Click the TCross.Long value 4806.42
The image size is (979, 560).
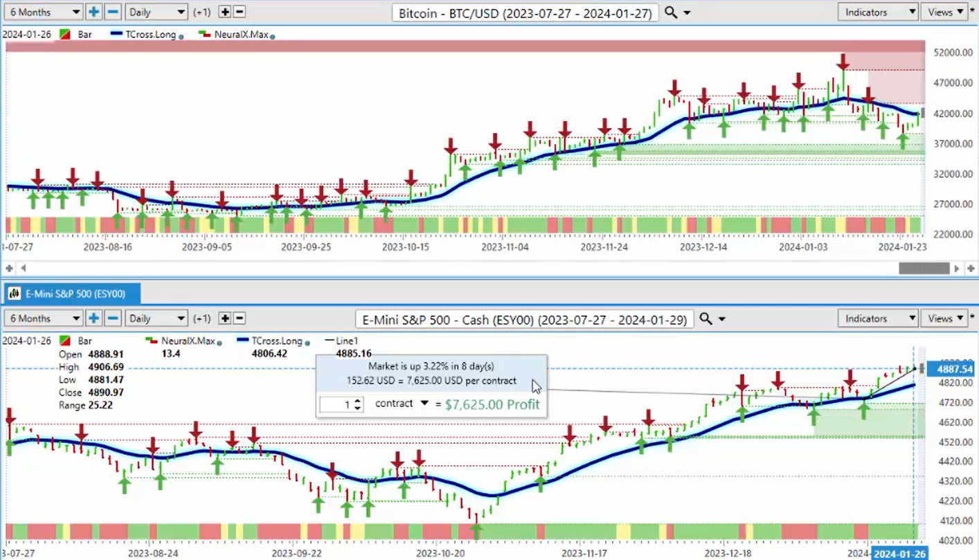[x=270, y=354]
